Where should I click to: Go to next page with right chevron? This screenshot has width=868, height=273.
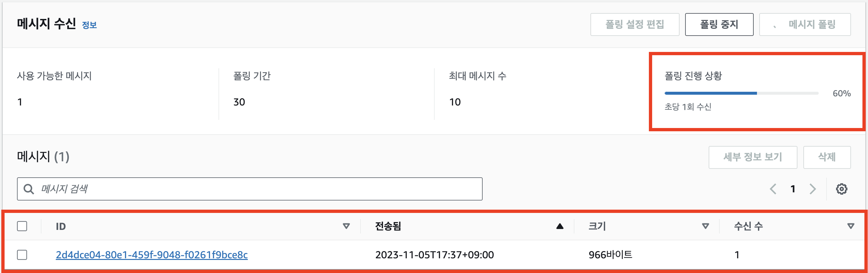pos(812,189)
